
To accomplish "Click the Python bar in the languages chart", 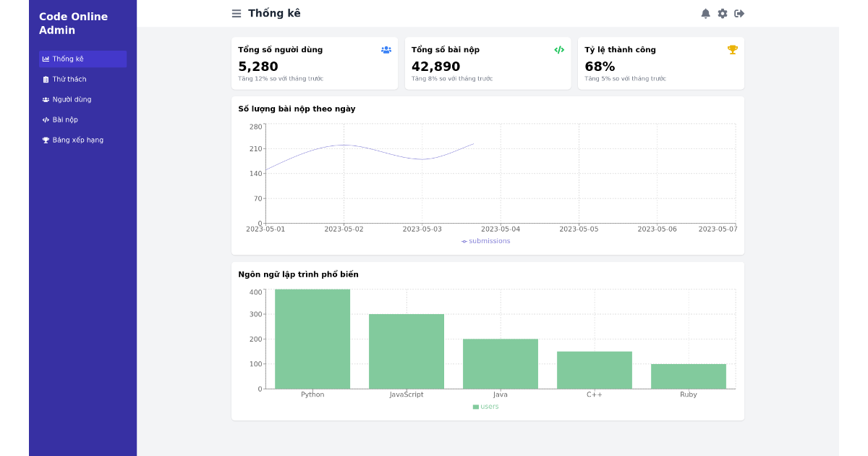I will click(x=312, y=337).
